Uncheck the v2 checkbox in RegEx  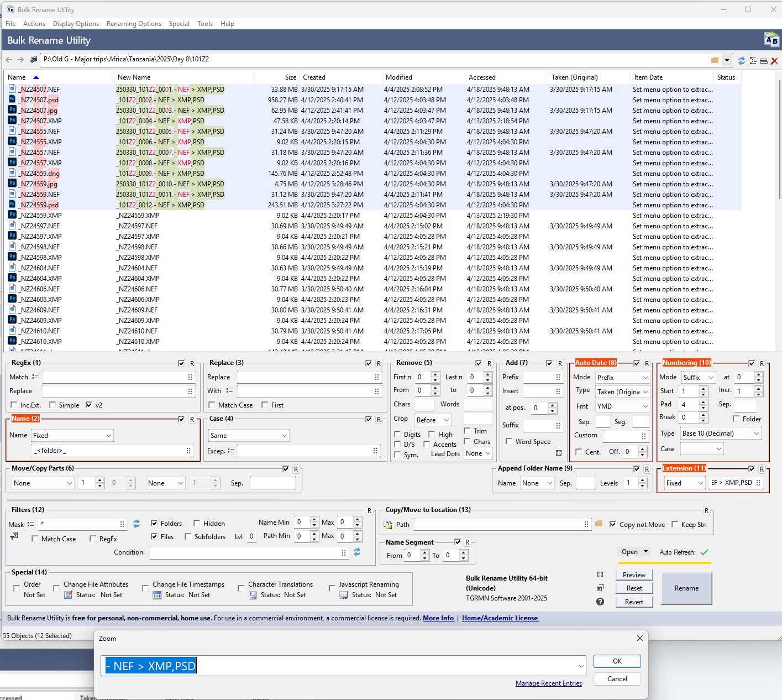coord(89,405)
